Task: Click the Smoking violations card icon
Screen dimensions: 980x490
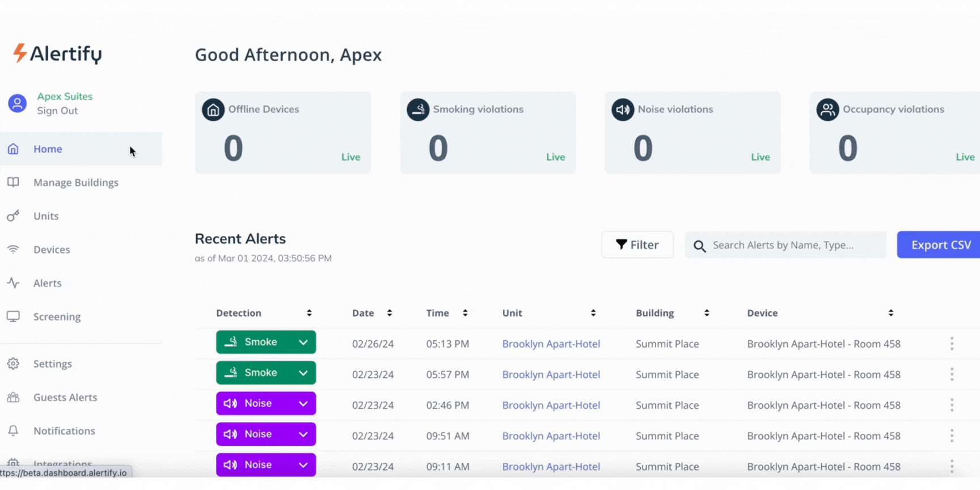Action: tap(418, 109)
